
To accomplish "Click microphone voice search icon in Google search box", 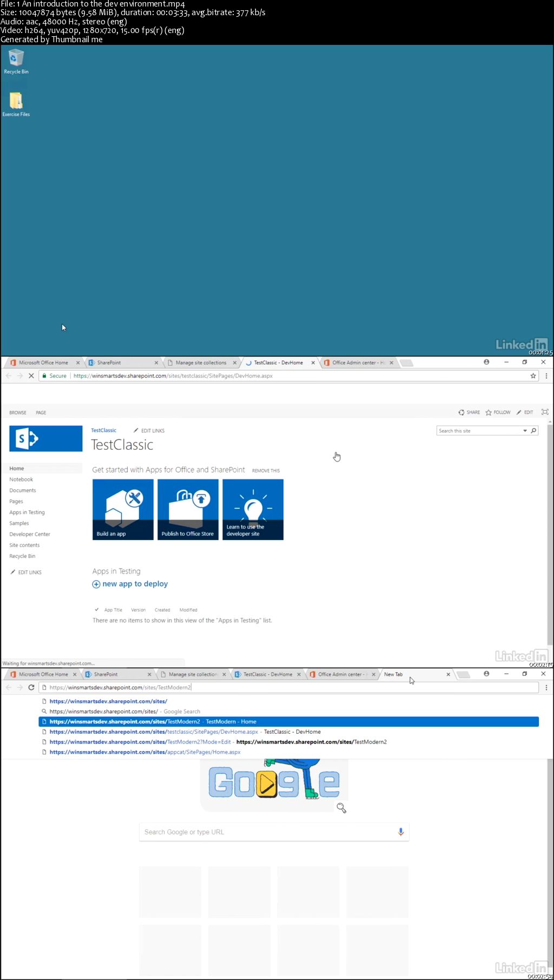I will [x=401, y=832].
